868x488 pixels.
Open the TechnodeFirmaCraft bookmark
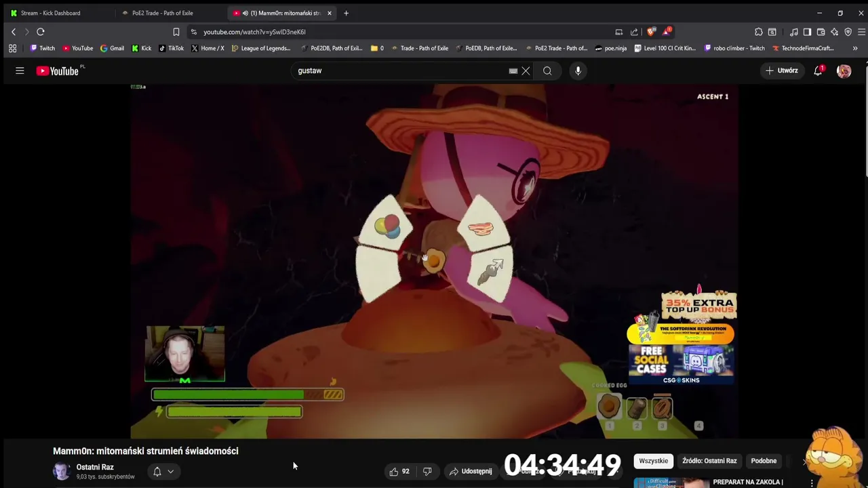(803, 48)
